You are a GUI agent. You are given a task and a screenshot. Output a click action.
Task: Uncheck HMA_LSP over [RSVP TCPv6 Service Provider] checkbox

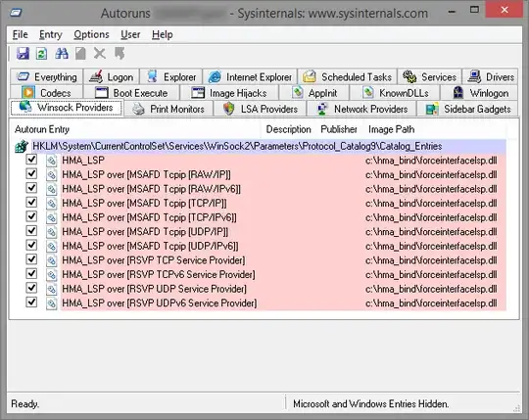pos(31,273)
